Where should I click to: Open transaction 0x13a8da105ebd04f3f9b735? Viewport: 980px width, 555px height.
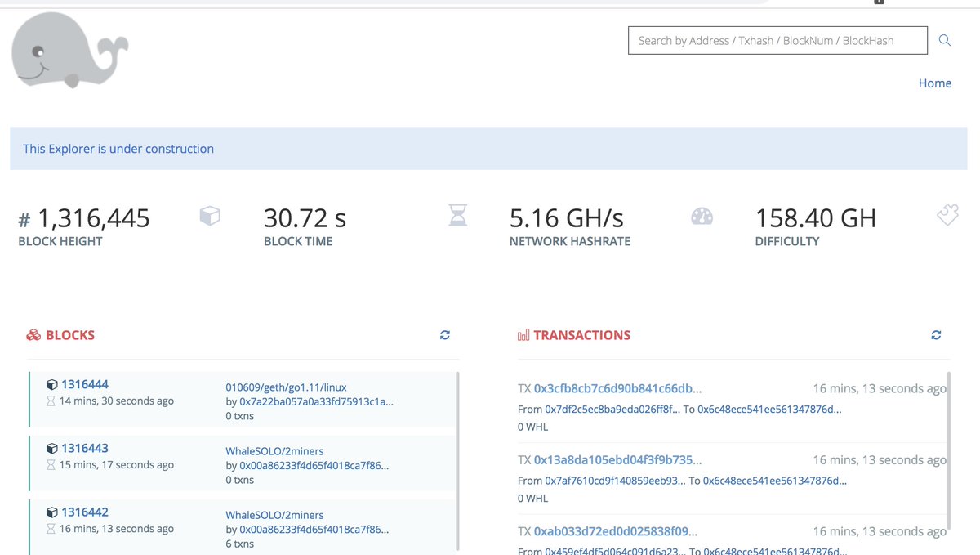point(617,459)
